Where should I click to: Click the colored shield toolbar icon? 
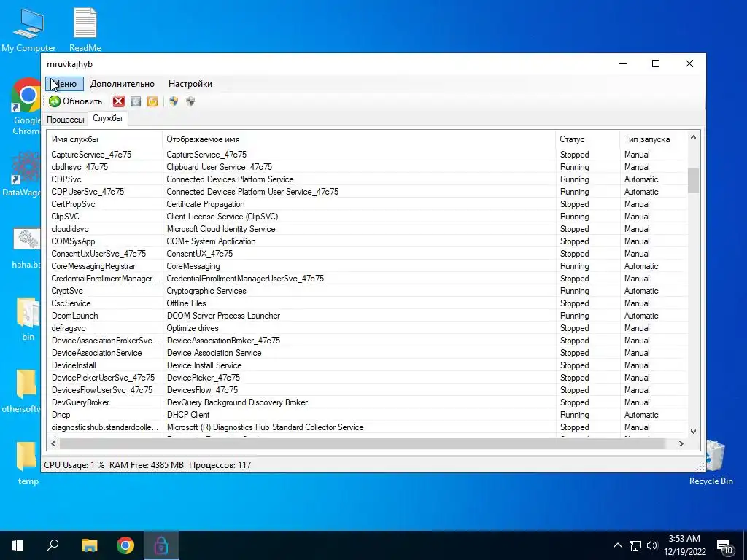click(x=174, y=101)
